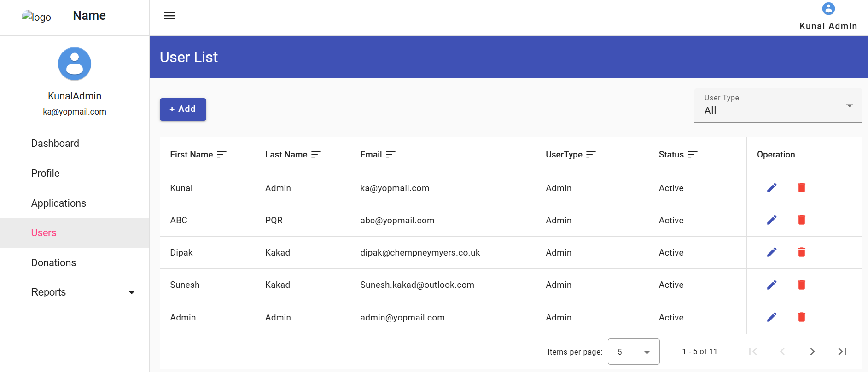Navigate to Donations in sidebar
The image size is (868, 372).
pos(54,263)
